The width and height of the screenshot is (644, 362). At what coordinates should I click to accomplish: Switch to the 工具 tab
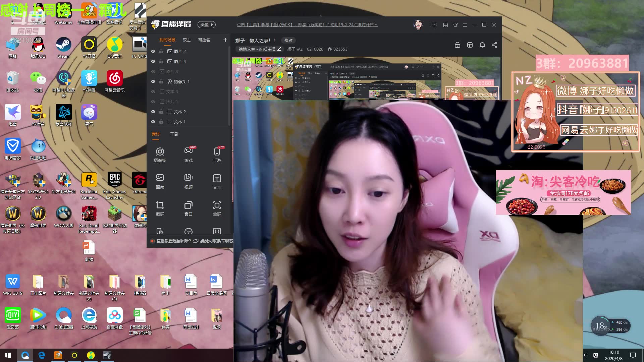click(x=174, y=134)
